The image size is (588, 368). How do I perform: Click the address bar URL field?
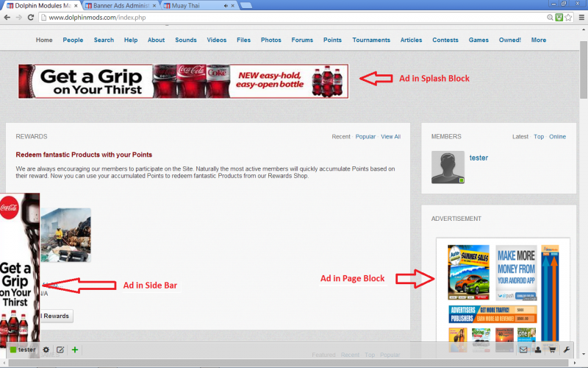tap(293, 17)
